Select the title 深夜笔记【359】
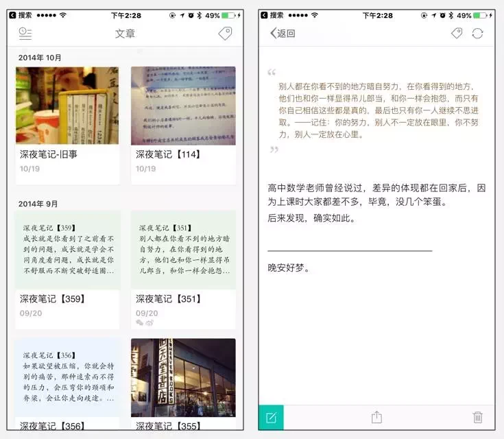Image resolution: width=504 pixels, height=439 pixels. click(x=52, y=299)
